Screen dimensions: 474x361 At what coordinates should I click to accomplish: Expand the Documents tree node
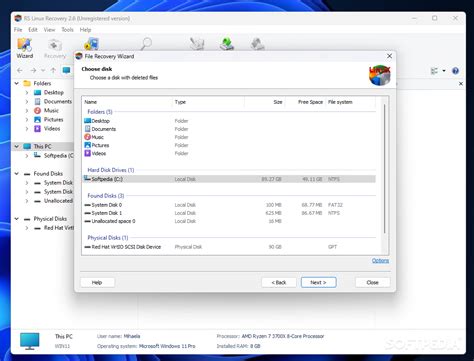[x=27, y=101]
